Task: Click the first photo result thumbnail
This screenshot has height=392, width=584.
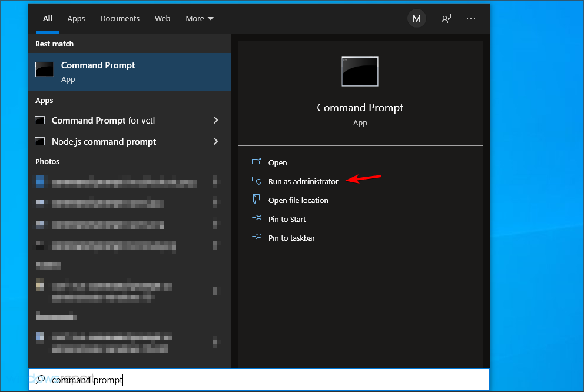Action: (x=39, y=181)
